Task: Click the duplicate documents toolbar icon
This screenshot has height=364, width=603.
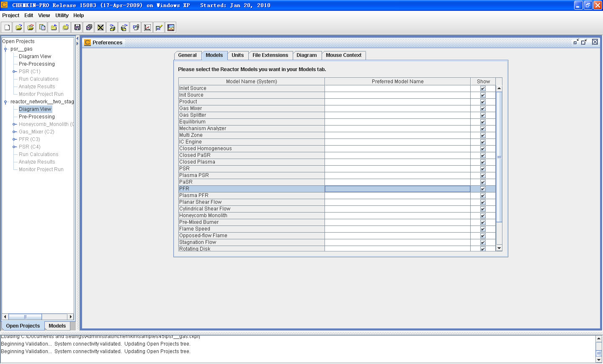Action: click(42, 28)
